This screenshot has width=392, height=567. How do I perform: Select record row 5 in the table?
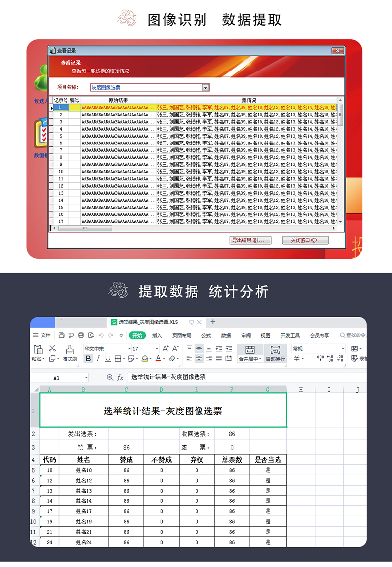61,136
